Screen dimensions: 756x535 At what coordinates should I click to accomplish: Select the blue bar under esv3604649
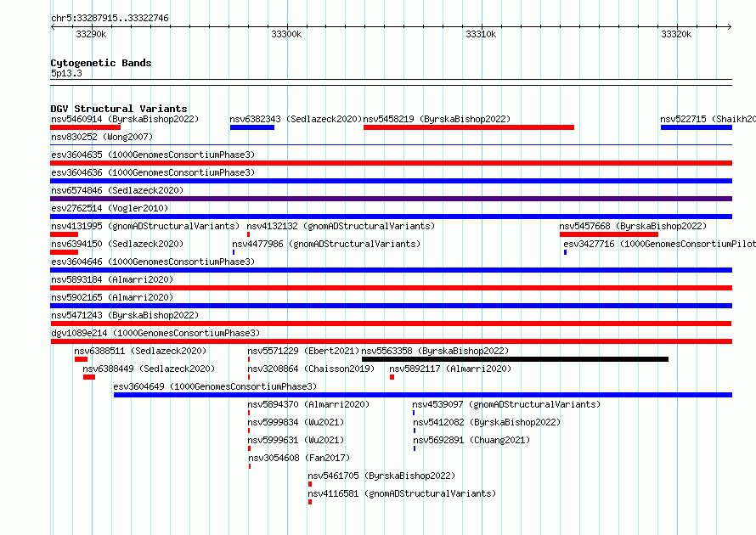coord(423,395)
